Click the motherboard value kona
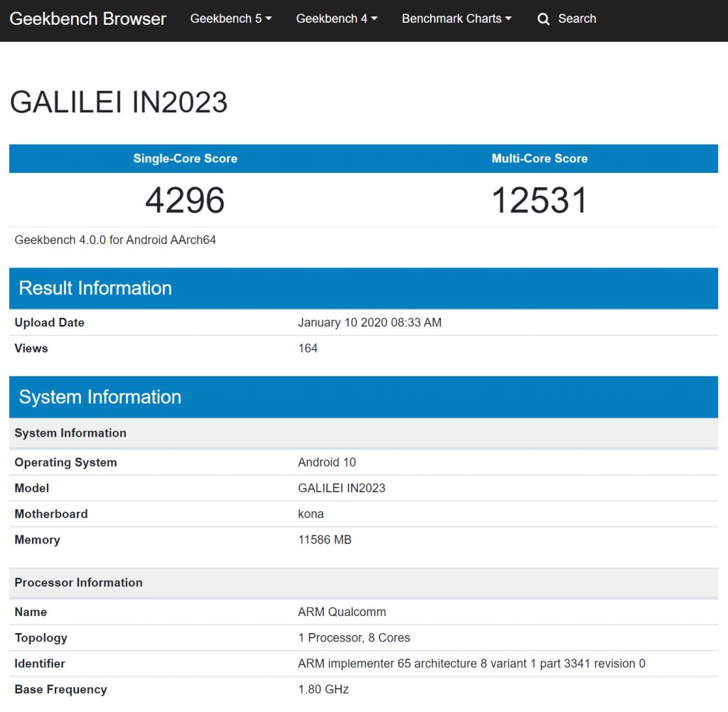Screen dimensions: 728x712 311,514
